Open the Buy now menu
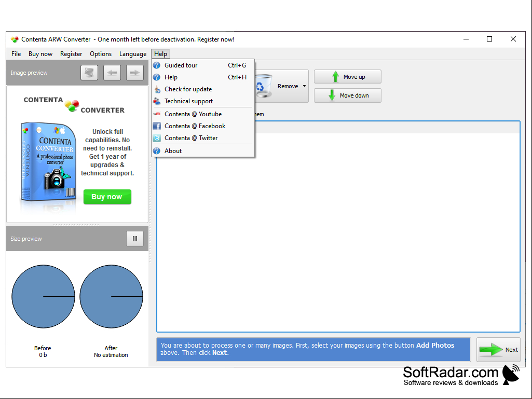Screen dimensions: 532x399 (40, 54)
